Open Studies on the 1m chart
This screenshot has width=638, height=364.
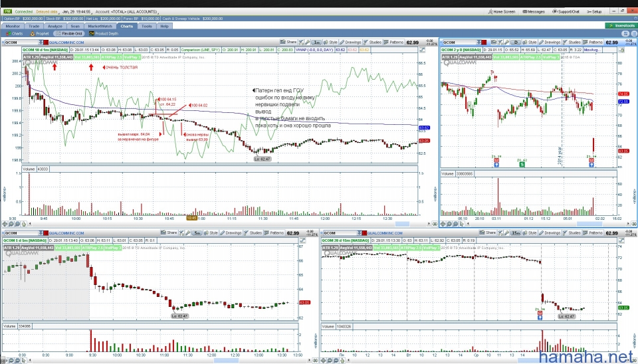coord(373,42)
